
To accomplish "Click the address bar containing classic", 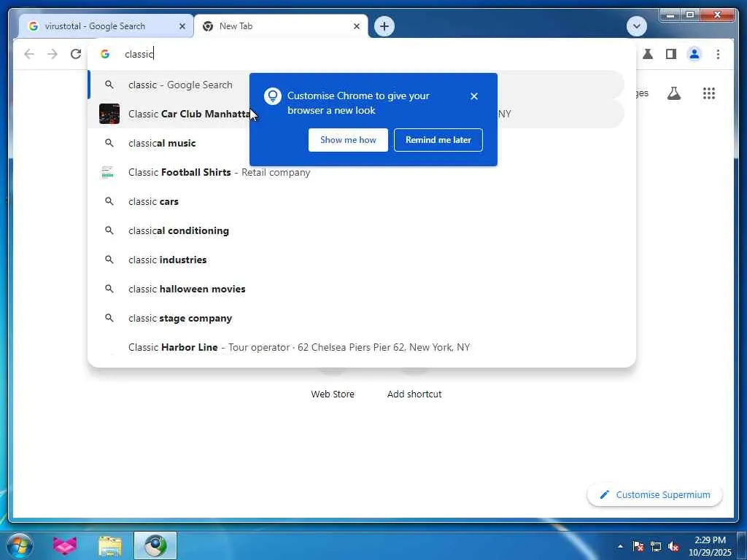I will coord(362,54).
